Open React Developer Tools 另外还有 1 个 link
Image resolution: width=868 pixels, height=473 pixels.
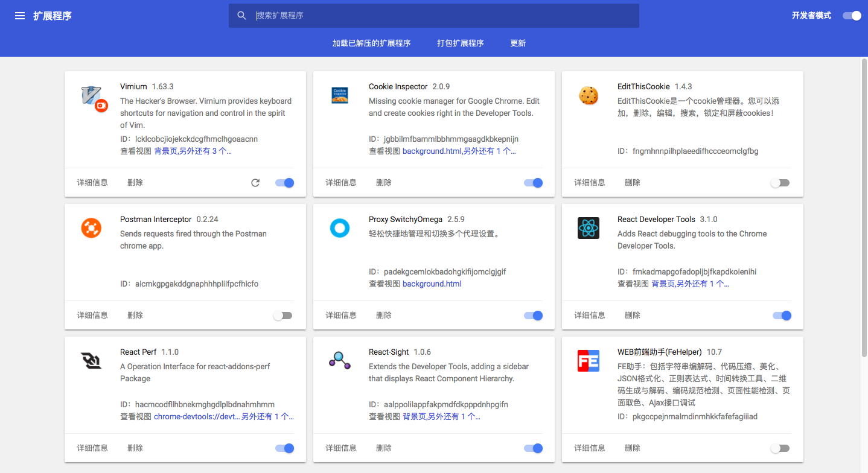(x=703, y=284)
